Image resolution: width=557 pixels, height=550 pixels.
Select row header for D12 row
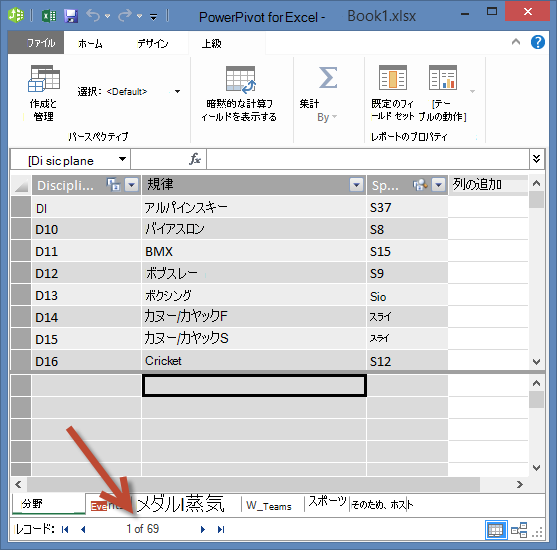pos(21,273)
